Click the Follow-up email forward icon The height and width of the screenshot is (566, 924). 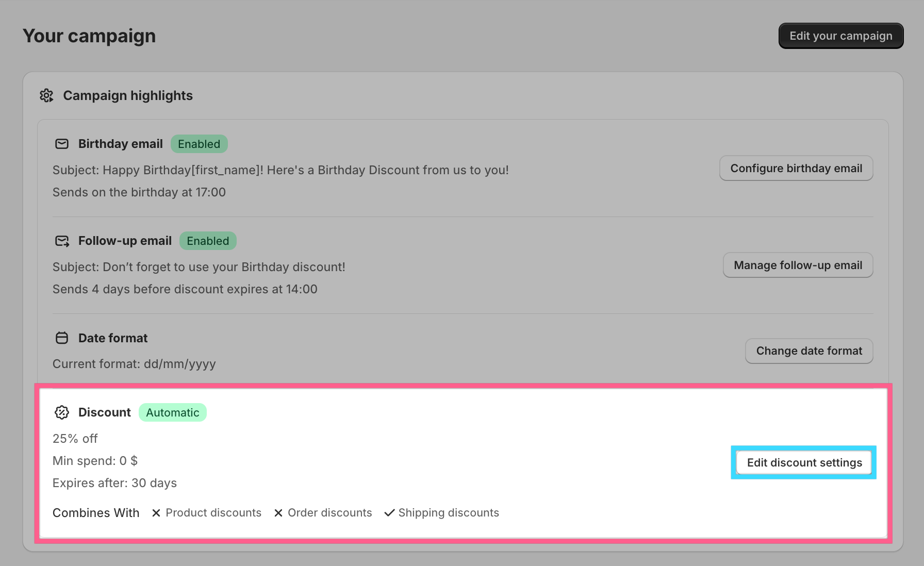point(62,241)
